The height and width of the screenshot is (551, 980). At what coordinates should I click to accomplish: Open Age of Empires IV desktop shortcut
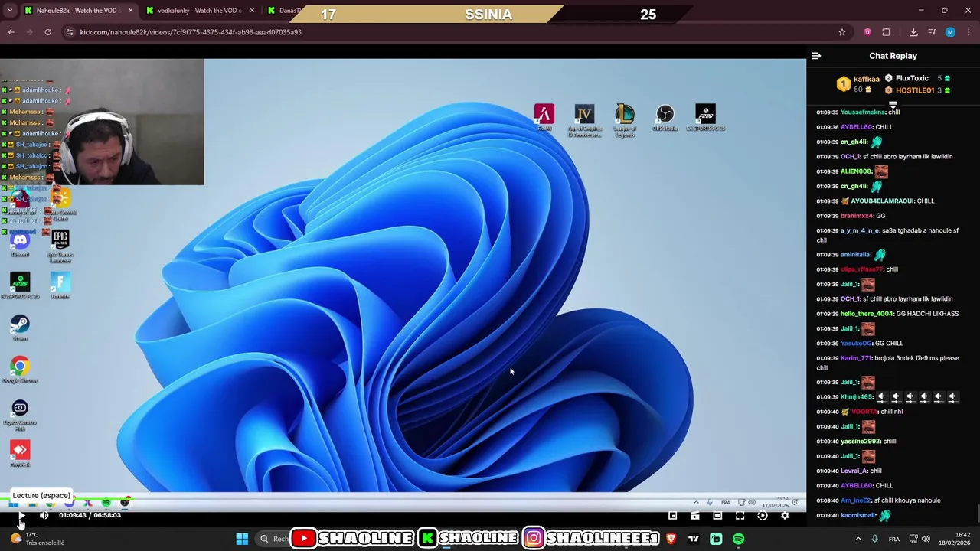click(584, 120)
